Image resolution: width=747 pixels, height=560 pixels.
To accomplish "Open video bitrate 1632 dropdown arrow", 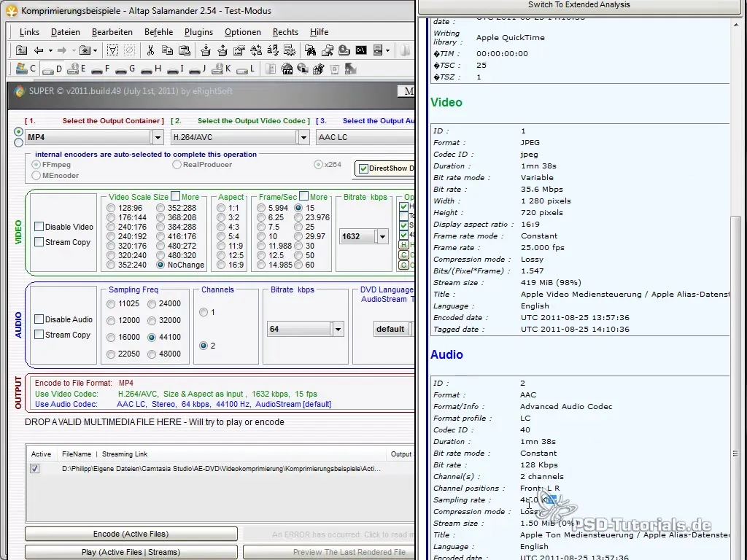I will click(382, 236).
